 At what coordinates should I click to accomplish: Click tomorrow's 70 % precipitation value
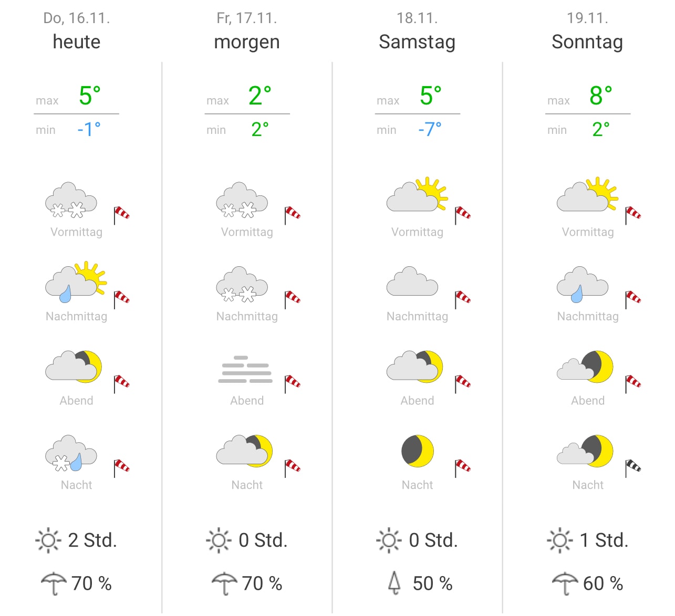tap(262, 583)
